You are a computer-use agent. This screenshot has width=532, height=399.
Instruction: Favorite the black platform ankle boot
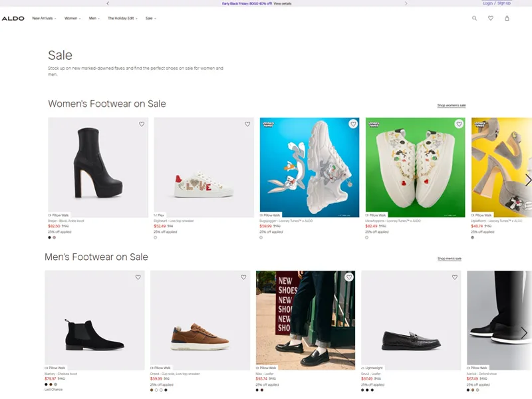pos(142,124)
